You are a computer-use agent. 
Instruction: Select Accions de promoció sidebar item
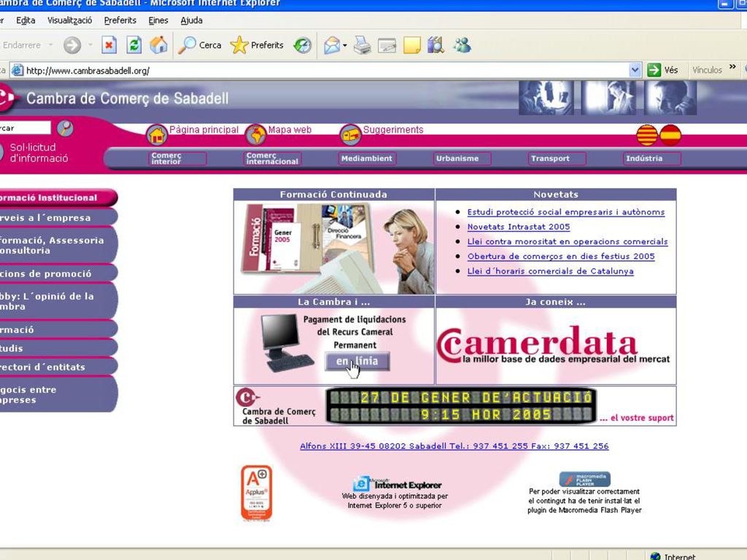(58, 273)
